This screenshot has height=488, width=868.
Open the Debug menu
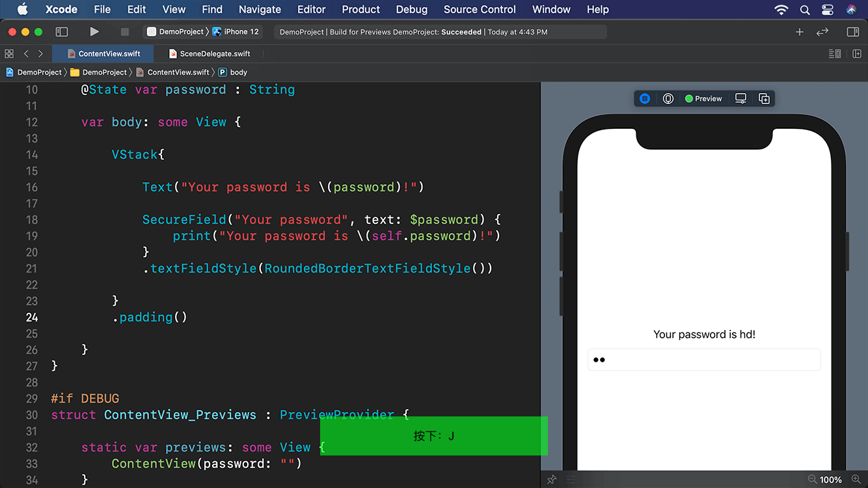click(411, 9)
